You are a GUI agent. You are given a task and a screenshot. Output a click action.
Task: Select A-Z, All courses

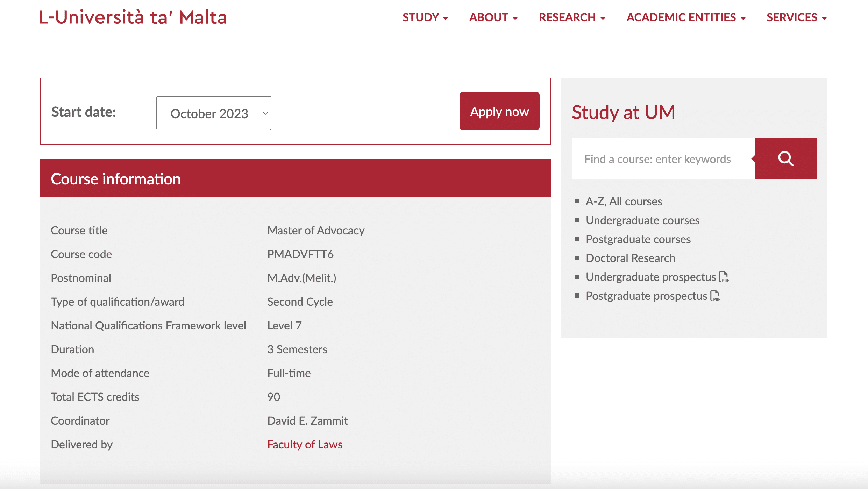click(x=624, y=201)
